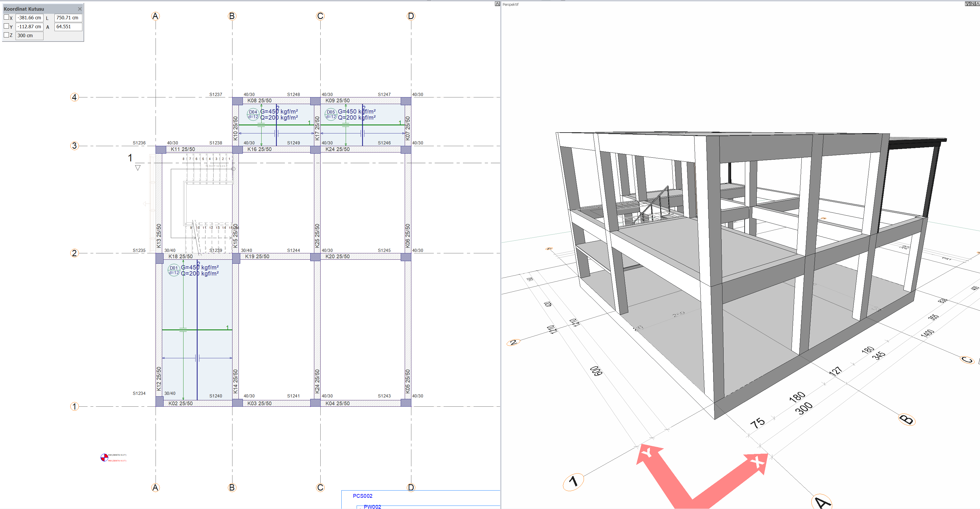Click the X value field -381.66 cm
The width and height of the screenshot is (980, 509).
(29, 18)
